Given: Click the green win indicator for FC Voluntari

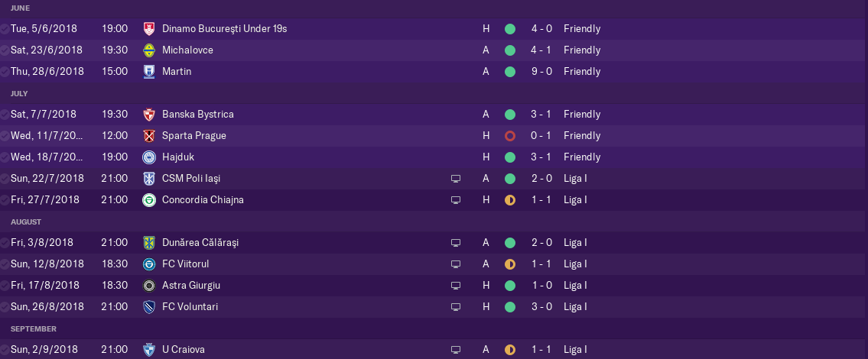Looking at the screenshot, I should coord(510,306).
